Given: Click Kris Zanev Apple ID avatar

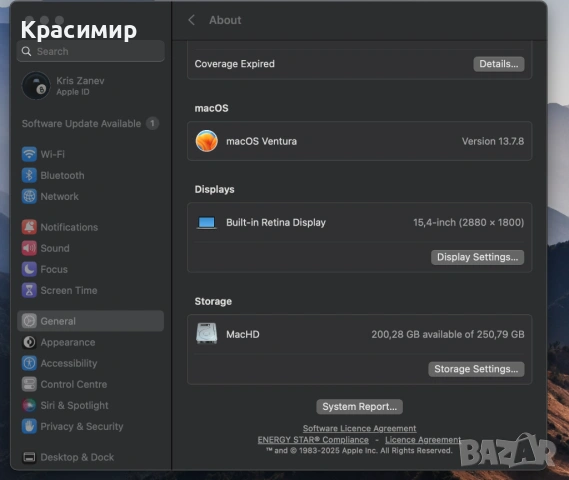Looking at the screenshot, I should [x=36, y=86].
